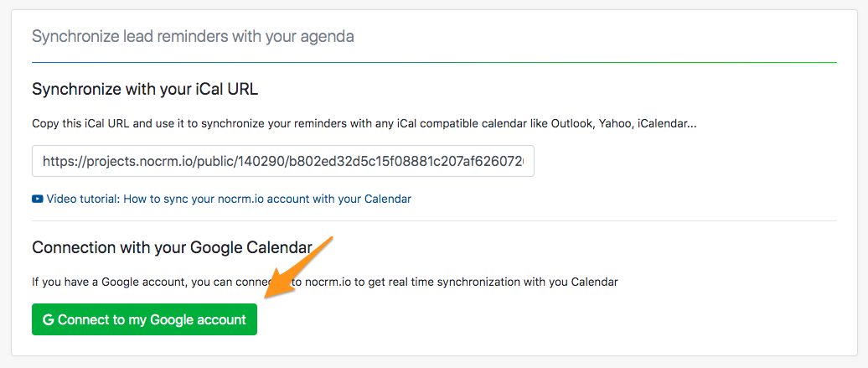
Task: Click the gray separator above the Google Calendar section
Action: click(x=434, y=221)
